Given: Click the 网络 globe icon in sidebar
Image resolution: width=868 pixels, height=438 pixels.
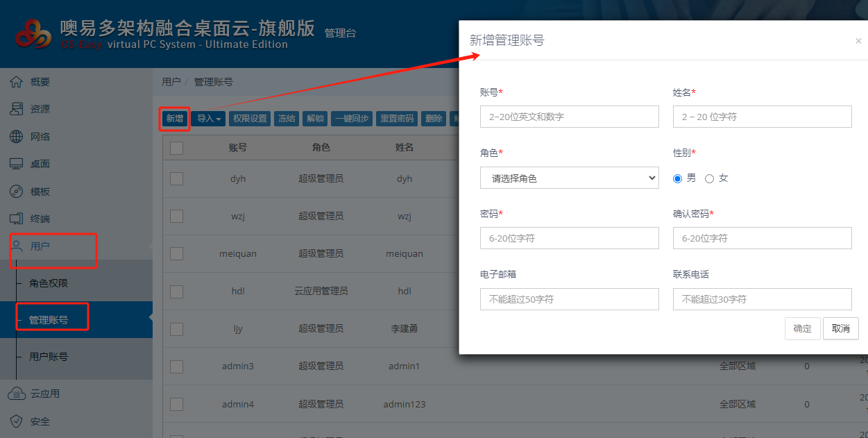Looking at the screenshot, I should coord(16,137).
